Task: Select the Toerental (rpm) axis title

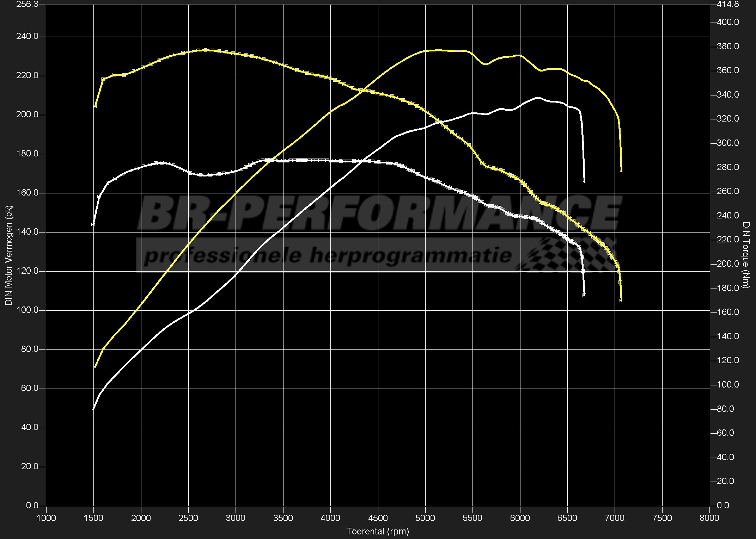Action: tap(378, 531)
